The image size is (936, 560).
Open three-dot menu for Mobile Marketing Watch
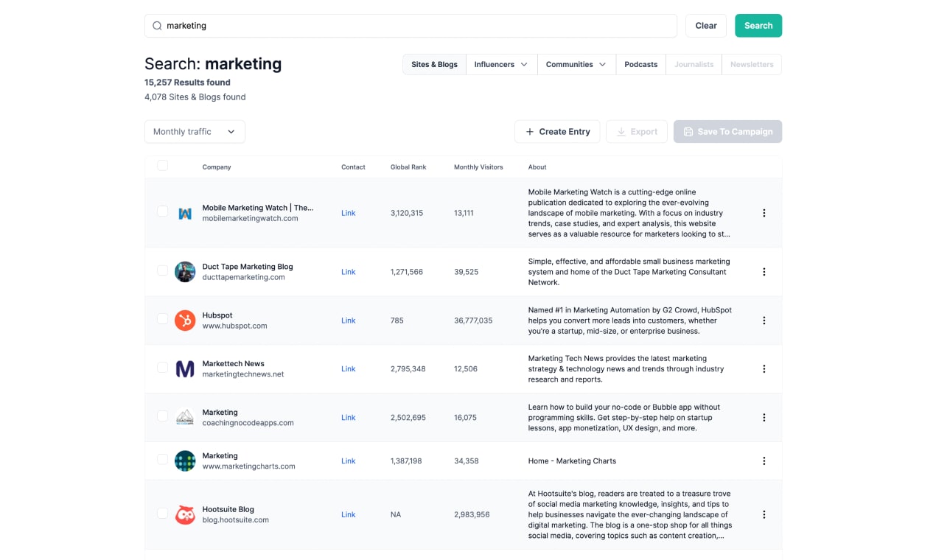pyautogui.click(x=764, y=213)
